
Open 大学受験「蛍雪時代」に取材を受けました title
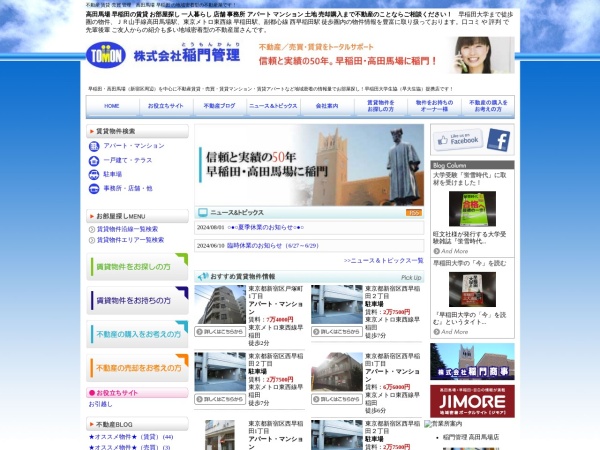470,179
